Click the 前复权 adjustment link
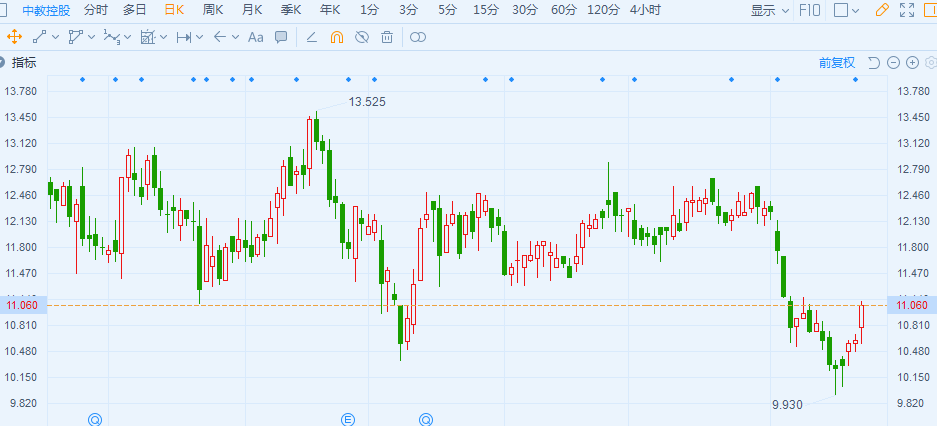937x426 pixels. (x=837, y=63)
